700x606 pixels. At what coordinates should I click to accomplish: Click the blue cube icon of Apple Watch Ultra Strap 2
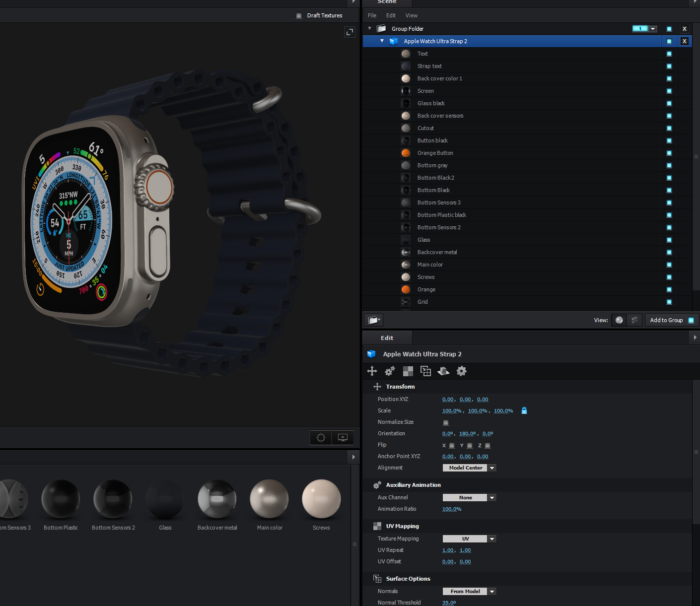(x=394, y=41)
